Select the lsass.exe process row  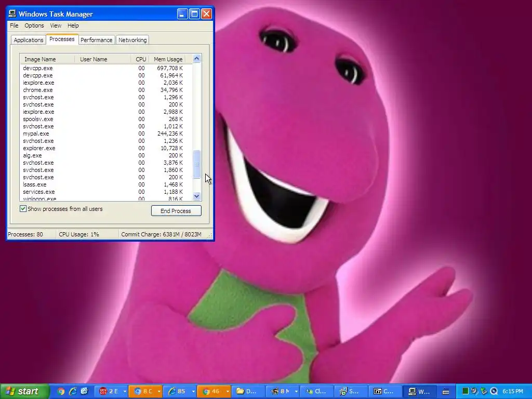[x=106, y=184]
